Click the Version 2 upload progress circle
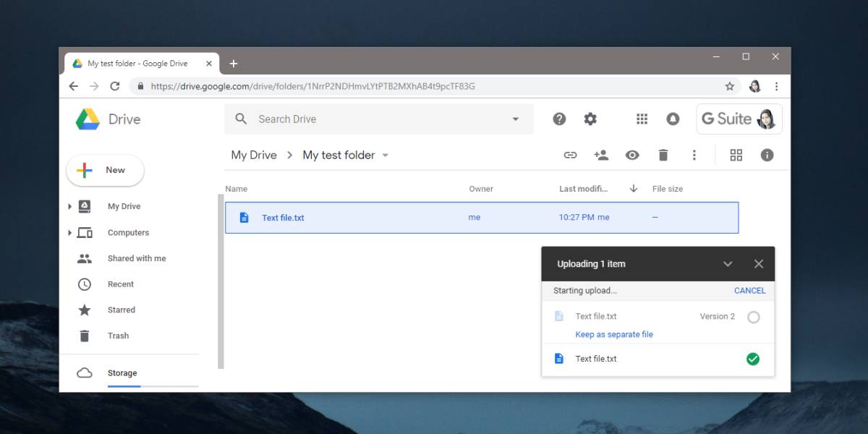868x434 pixels. tap(753, 317)
